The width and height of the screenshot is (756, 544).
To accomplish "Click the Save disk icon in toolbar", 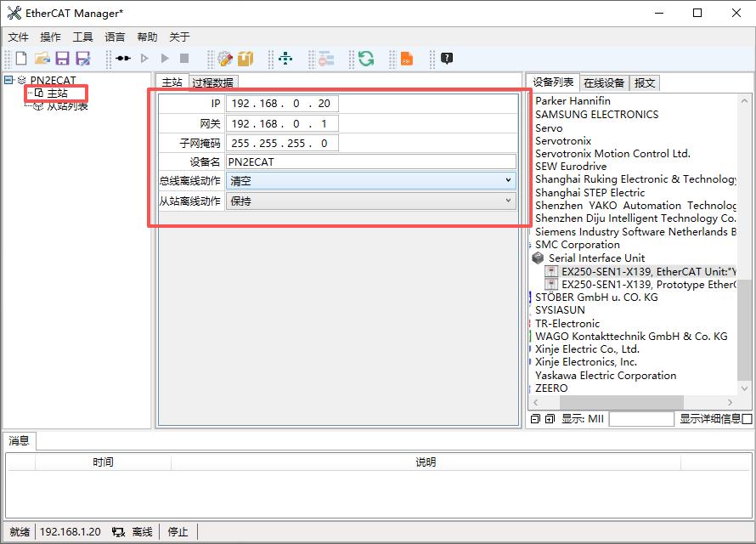I will pyautogui.click(x=62, y=59).
